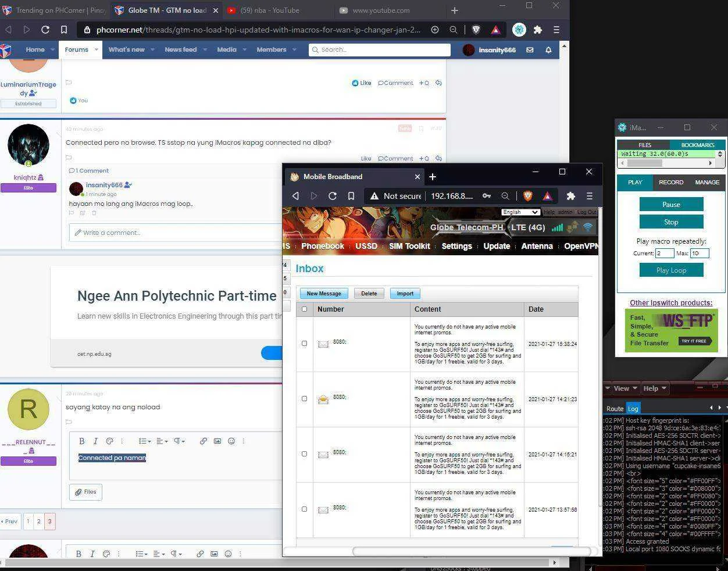
Task: Open Brave Shields in the PHCorner browser toolbar
Action: pyautogui.click(x=476, y=30)
